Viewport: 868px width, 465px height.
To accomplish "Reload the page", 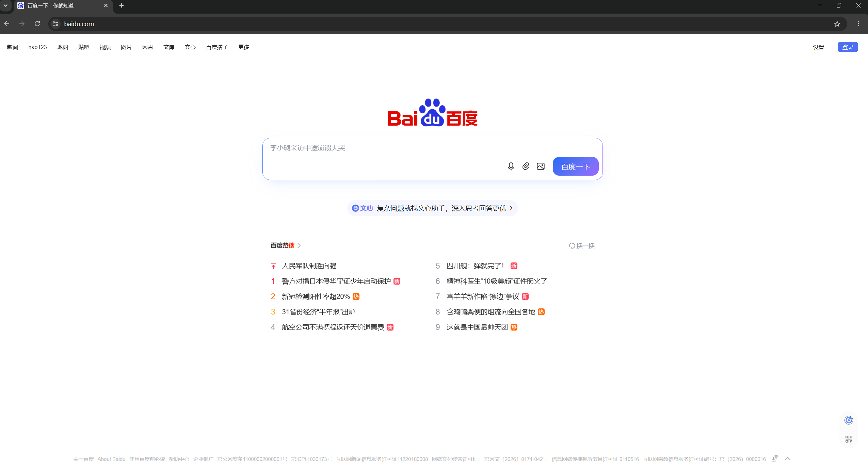I will [x=37, y=24].
